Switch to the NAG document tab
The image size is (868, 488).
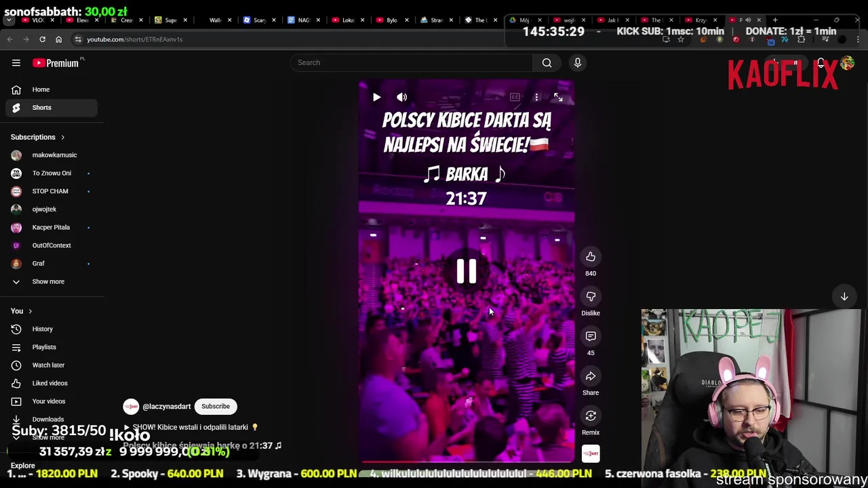coord(303,20)
